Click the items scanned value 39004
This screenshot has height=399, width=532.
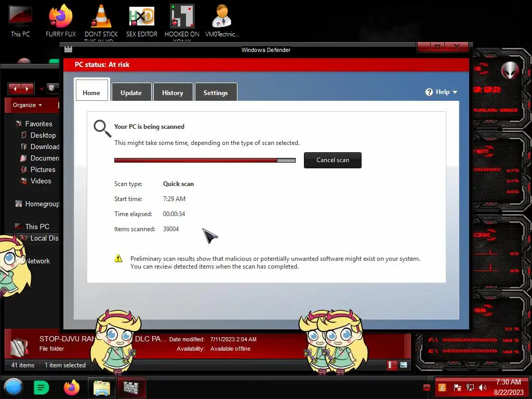click(170, 229)
